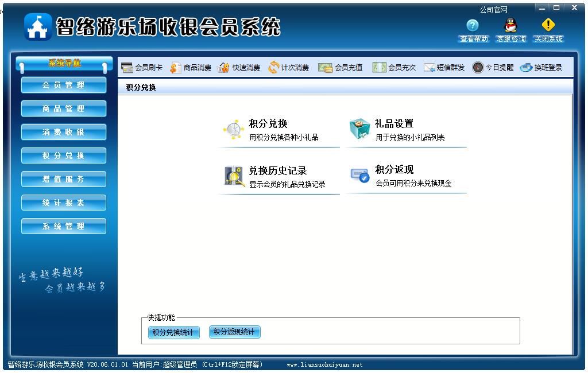588x373 pixels.
Task: Click the 积分返现 heading text
Action: (394, 169)
